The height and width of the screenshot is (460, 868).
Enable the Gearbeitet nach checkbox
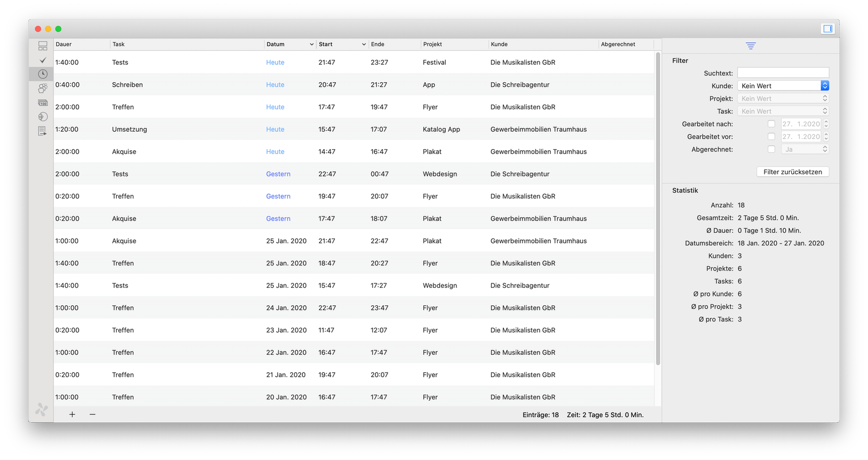pyautogui.click(x=771, y=124)
